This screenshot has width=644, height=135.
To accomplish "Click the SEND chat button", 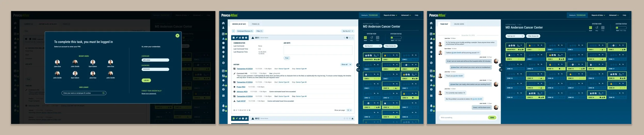I will pyautogui.click(x=492, y=118).
